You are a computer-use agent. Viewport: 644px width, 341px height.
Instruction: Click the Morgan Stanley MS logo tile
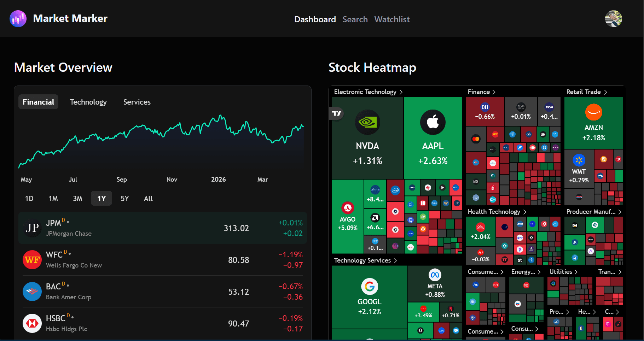coord(476,182)
